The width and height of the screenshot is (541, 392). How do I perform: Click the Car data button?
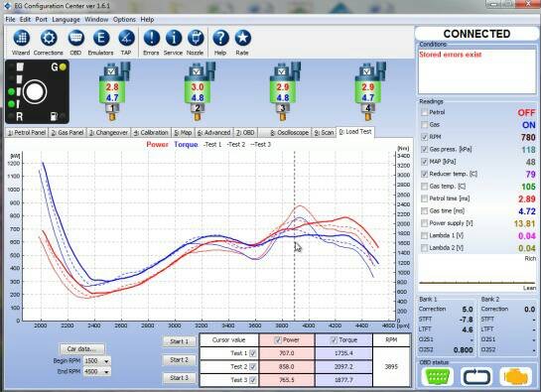click(81, 349)
